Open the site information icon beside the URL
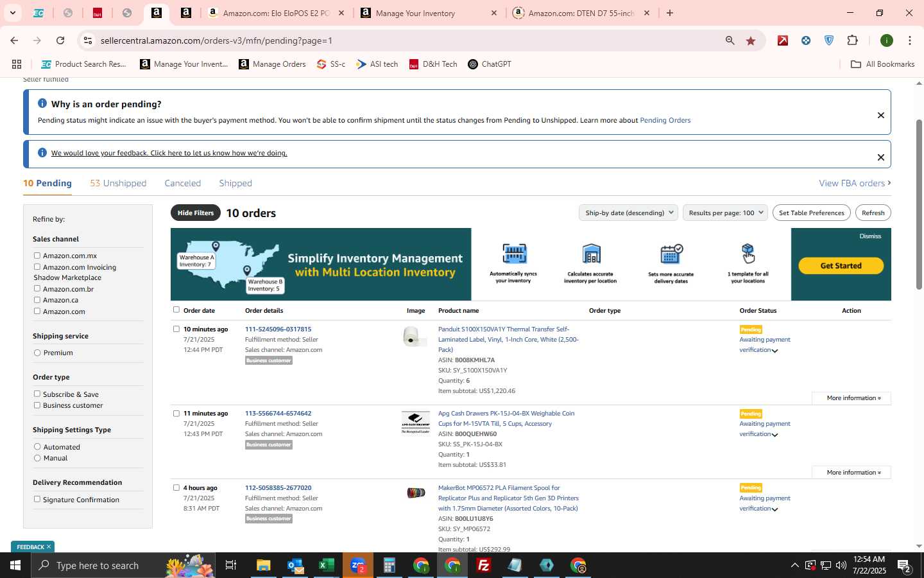 [x=87, y=40]
